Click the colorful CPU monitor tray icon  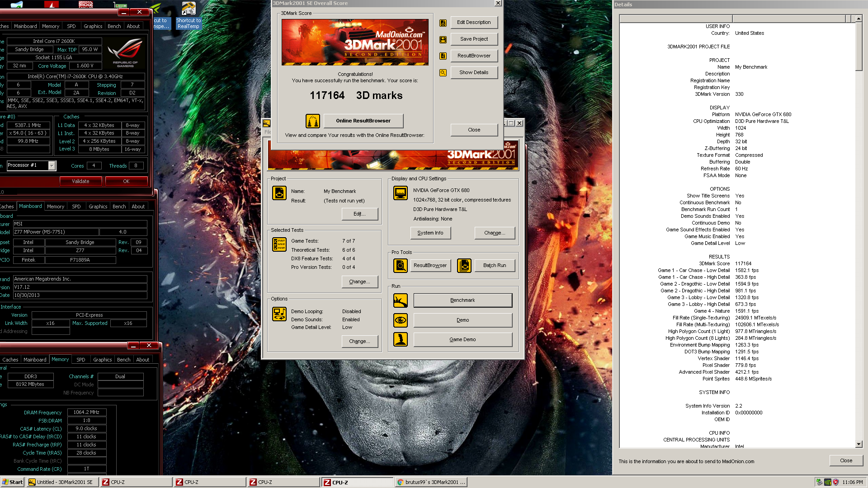point(828,482)
